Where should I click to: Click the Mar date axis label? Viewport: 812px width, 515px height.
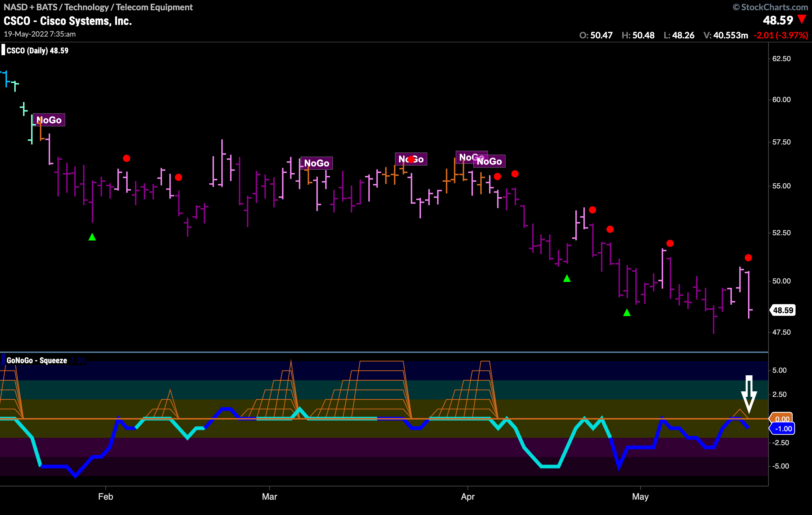[270, 496]
